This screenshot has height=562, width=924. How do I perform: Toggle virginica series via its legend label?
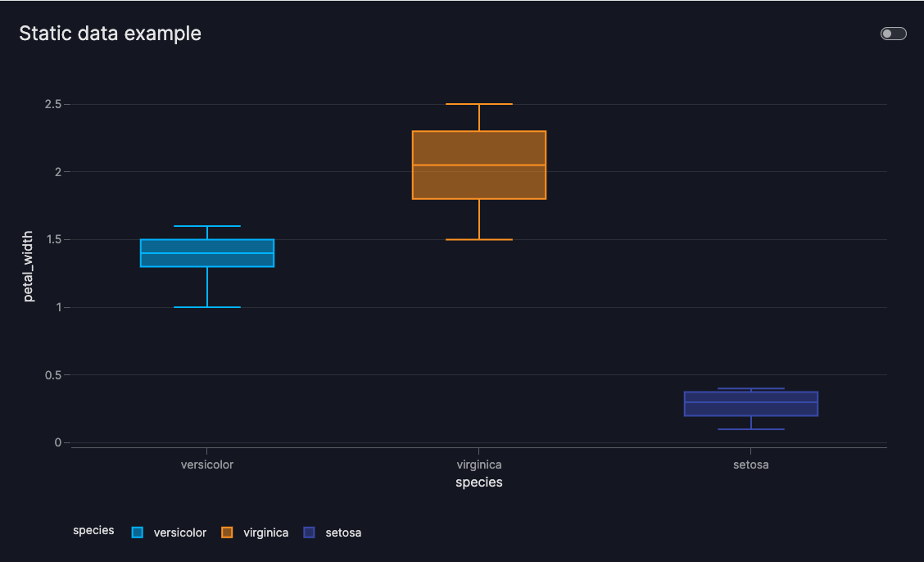click(265, 533)
